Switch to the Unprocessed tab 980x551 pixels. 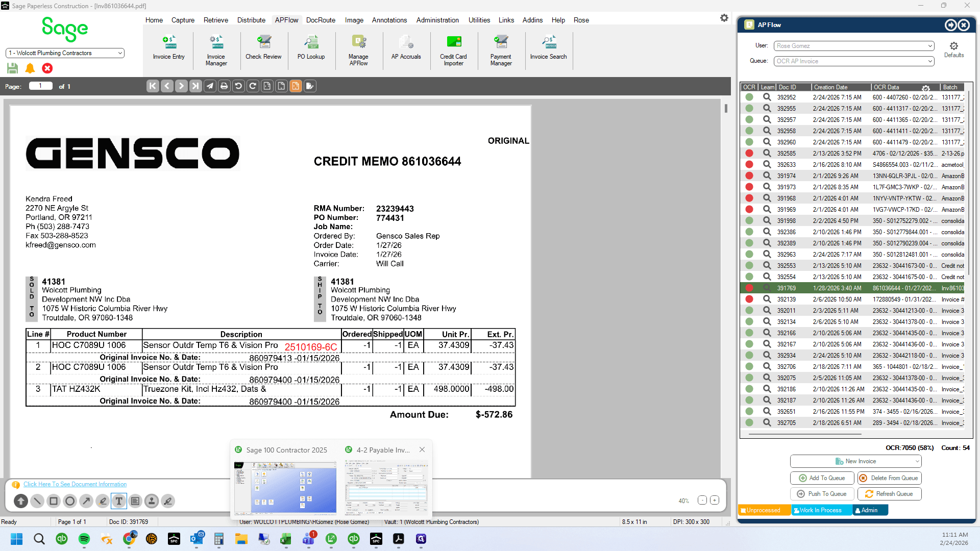tap(765, 510)
